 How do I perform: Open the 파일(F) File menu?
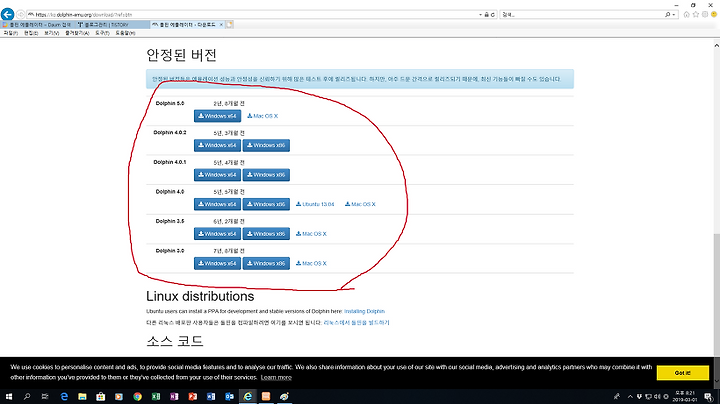tap(11, 33)
